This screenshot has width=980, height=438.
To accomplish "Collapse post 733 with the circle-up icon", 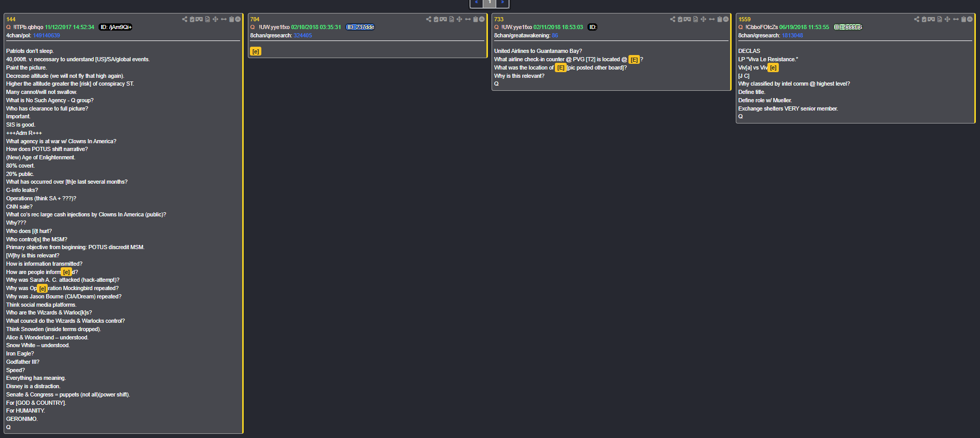I will pyautogui.click(x=726, y=19).
